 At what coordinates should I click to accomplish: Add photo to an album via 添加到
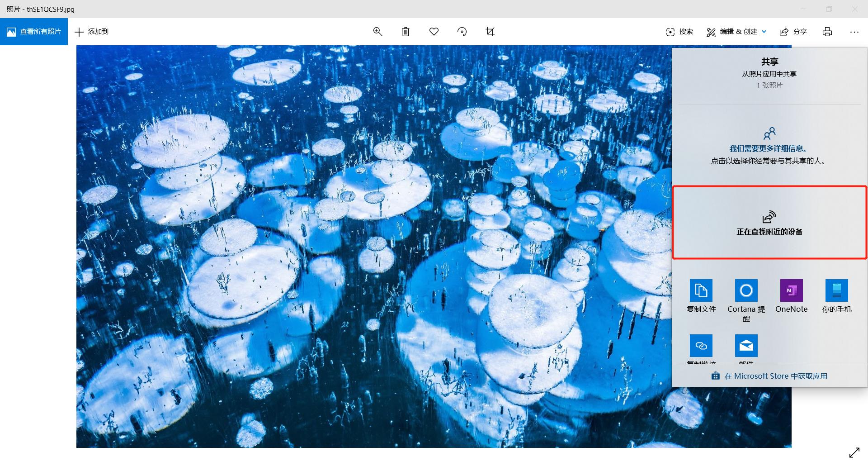(91, 32)
